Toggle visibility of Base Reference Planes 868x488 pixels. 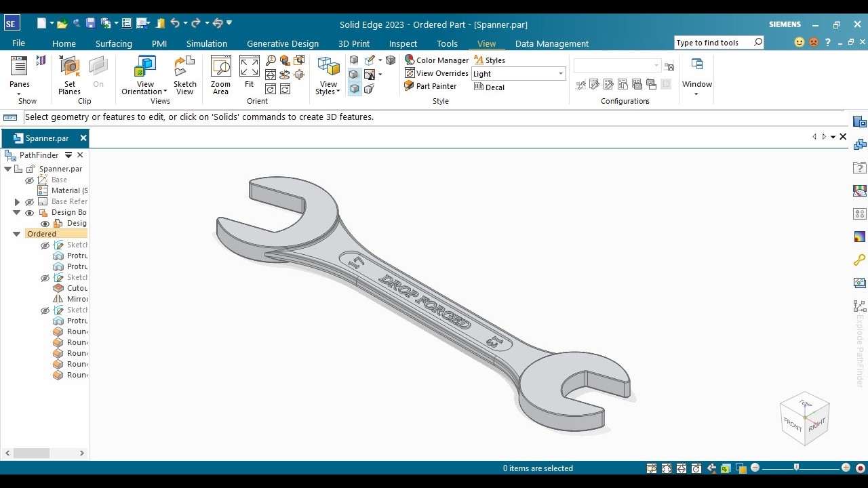point(29,202)
